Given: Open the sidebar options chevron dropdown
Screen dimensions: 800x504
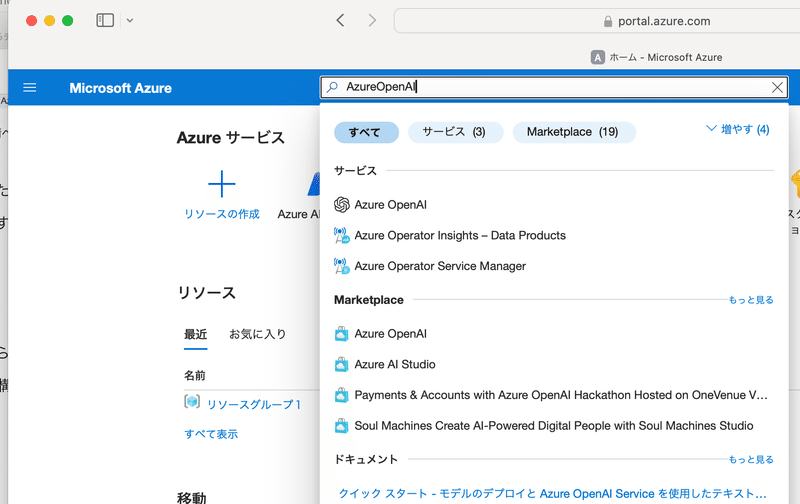Looking at the screenshot, I should 130,21.
